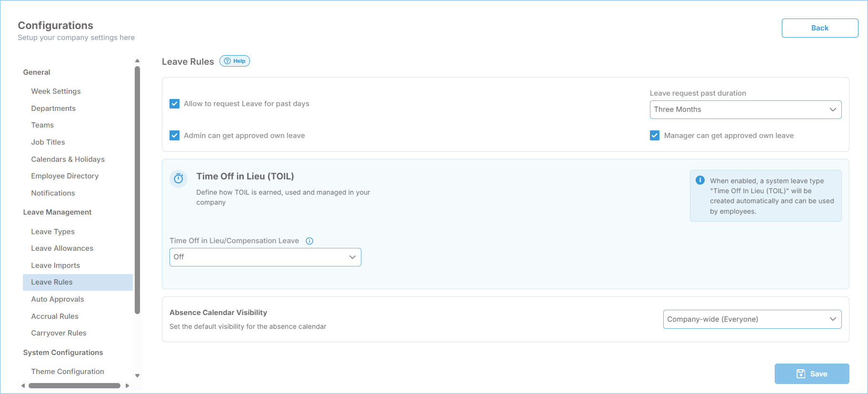Open the Time Off in Lieu Off dropdown
This screenshot has height=394, width=868.
pos(265,257)
